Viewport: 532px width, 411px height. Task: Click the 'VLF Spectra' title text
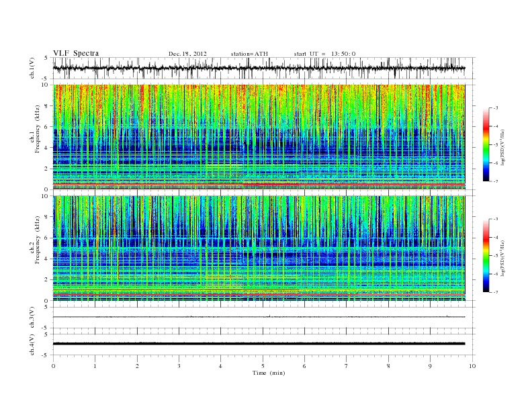click(76, 53)
